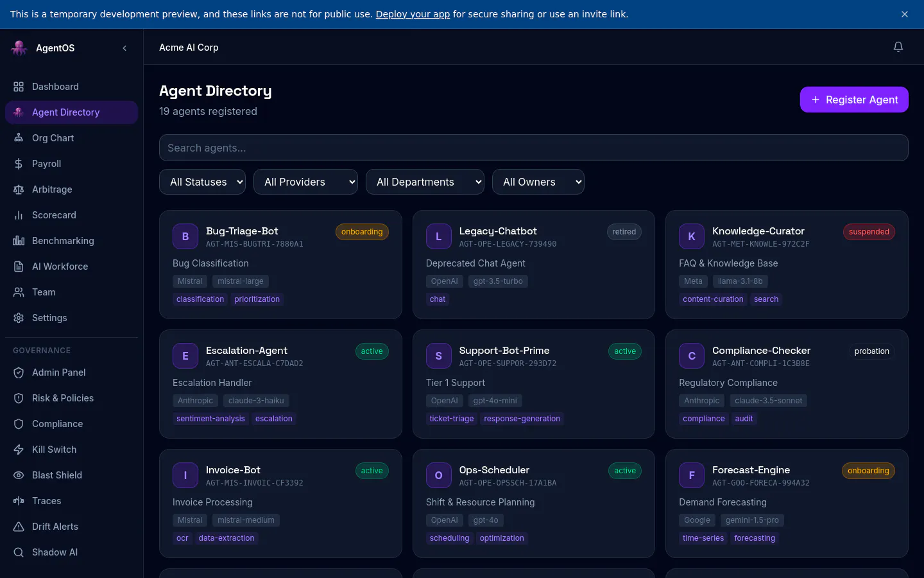Open Arbitrage scales icon

(x=19, y=189)
